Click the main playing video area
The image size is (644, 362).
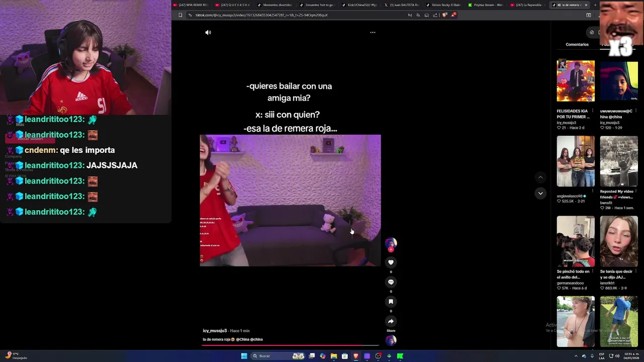click(290, 200)
